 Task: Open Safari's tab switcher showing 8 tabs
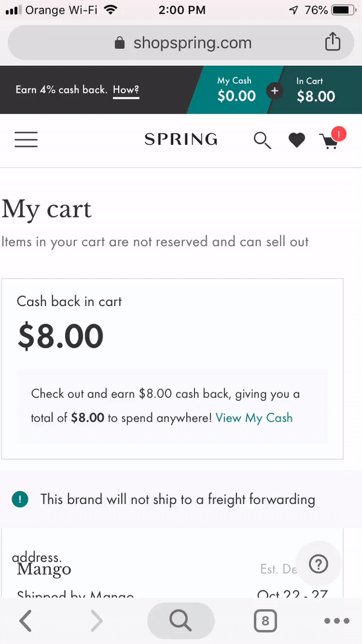265,620
